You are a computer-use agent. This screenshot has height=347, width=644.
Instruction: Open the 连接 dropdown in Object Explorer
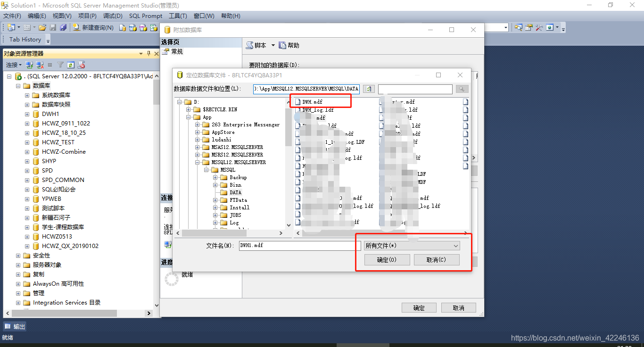click(x=14, y=65)
